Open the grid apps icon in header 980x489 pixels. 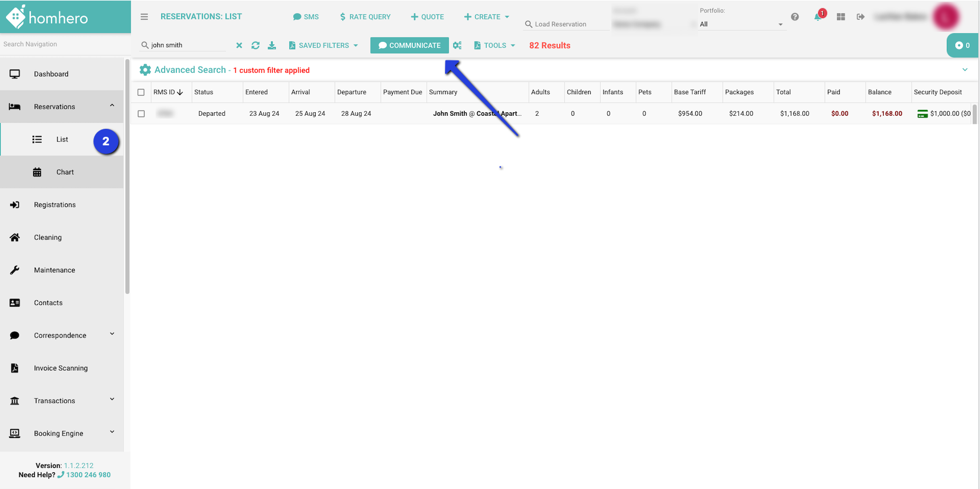tap(840, 17)
